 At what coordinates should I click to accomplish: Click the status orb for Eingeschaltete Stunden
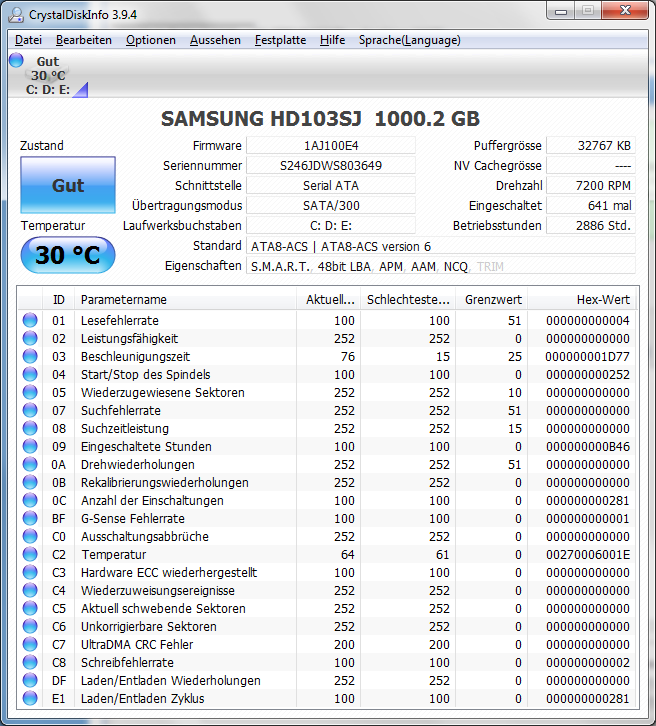pyautogui.click(x=30, y=446)
